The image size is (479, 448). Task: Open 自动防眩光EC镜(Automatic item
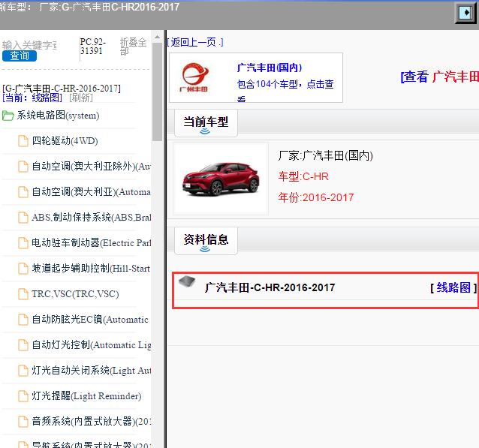[x=90, y=320]
